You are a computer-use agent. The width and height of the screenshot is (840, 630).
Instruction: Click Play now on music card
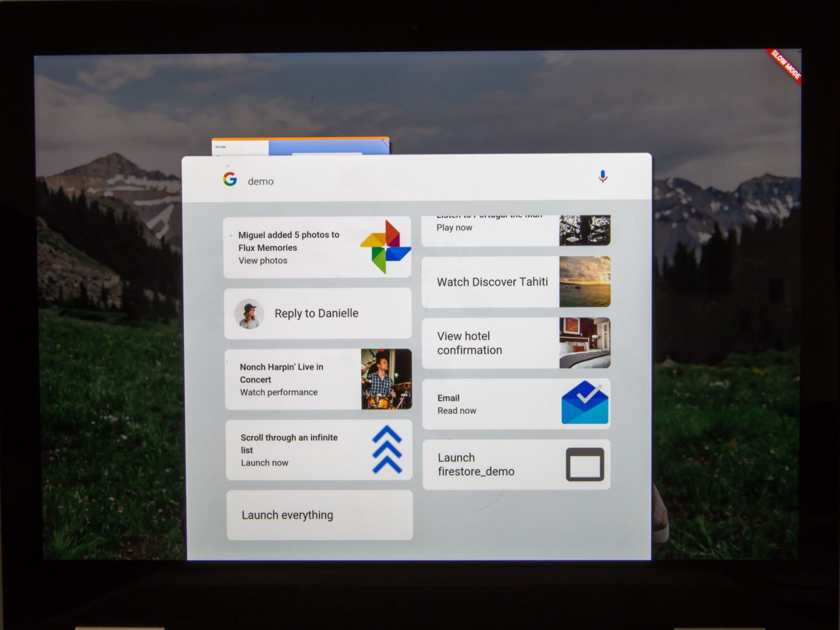454,228
